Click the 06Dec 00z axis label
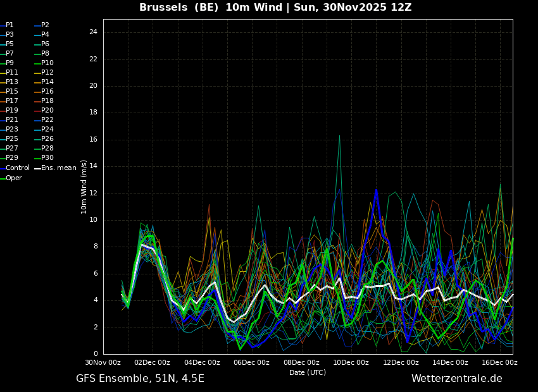This screenshot has height=392, width=538. [x=251, y=362]
